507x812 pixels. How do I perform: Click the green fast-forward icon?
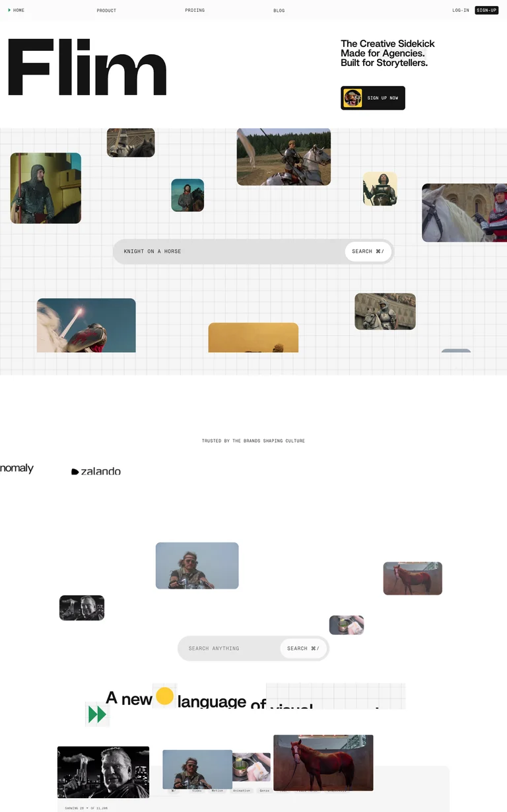coord(97,714)
